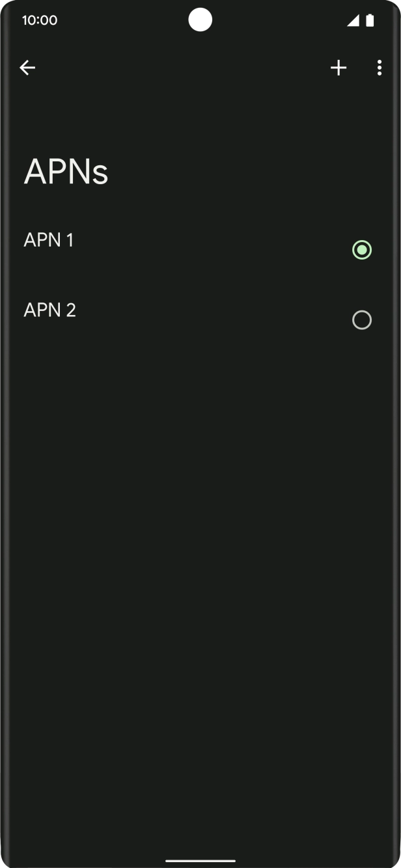
Task: Navigate back using the left arrow
Action: point(27,67)
